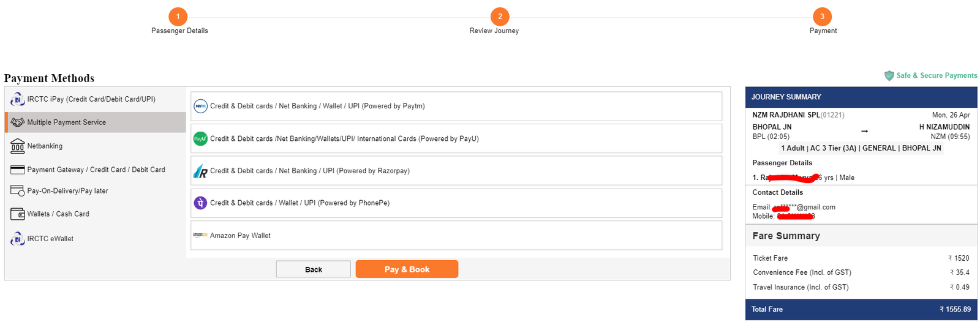
Task: Click the Wallets / Cash Card icon
Action: click(x=17, y=214)
